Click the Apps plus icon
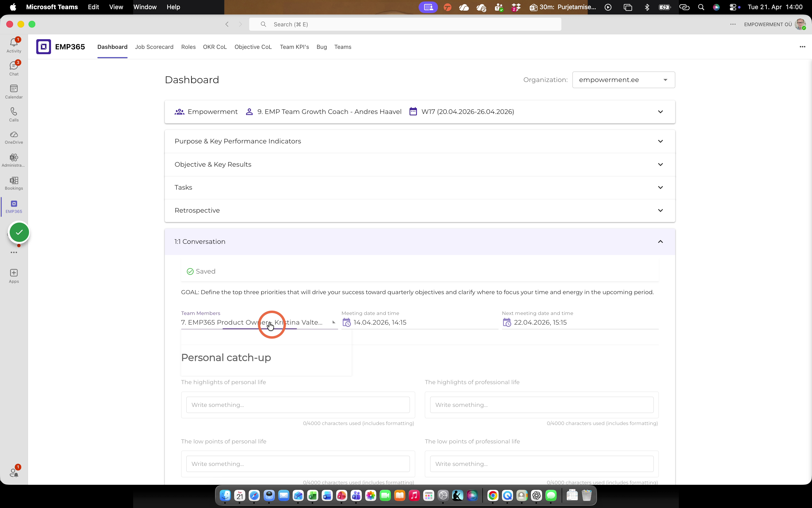The width and height of the screenshot is (812, 508). pyautogui.click(x=14, y=272)
